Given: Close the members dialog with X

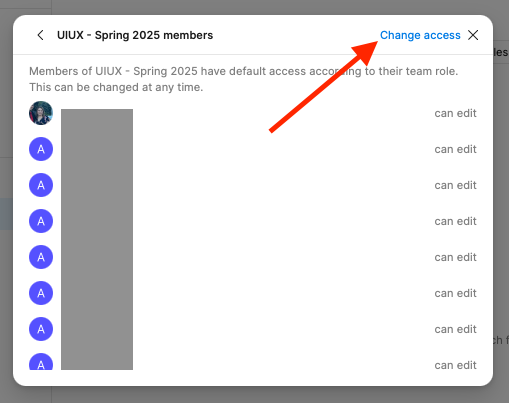Looking at the screenshot, I should pos(473,35).
